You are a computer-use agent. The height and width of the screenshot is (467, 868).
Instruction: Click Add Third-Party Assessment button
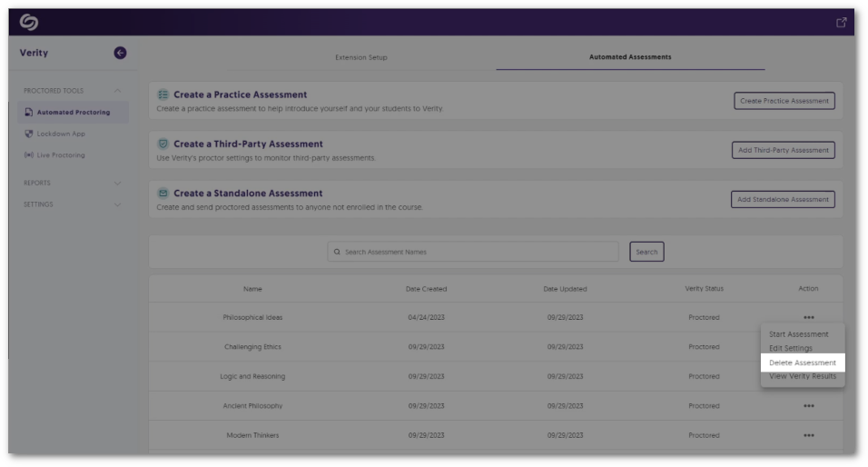pos(784,150)
